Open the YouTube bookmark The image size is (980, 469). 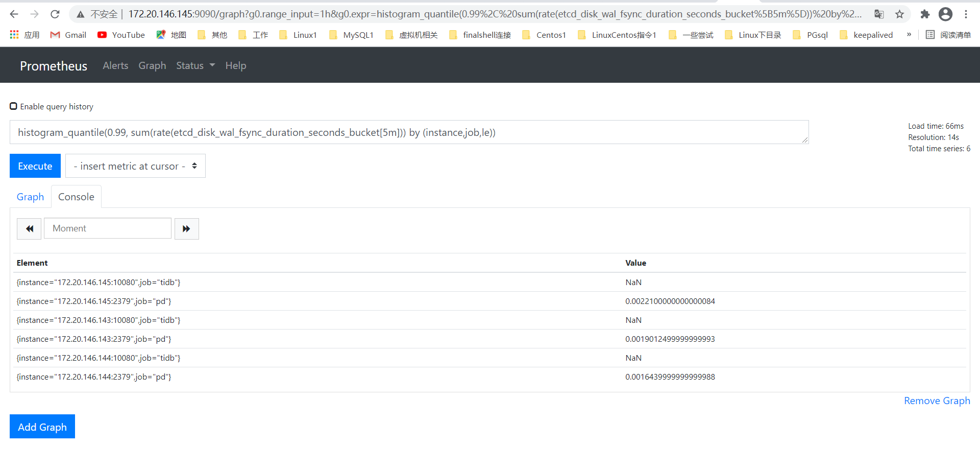[121, 35]
